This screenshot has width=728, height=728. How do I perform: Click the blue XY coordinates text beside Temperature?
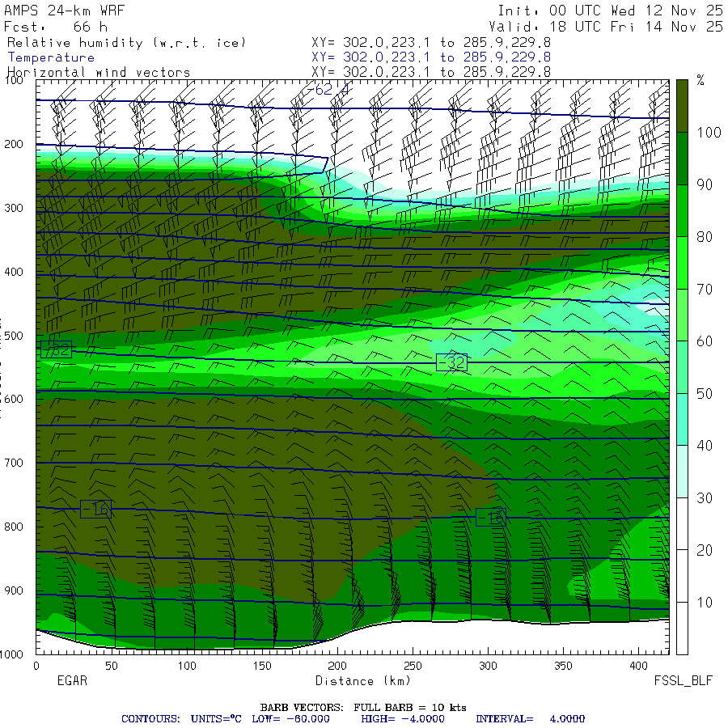coord(431,57)
